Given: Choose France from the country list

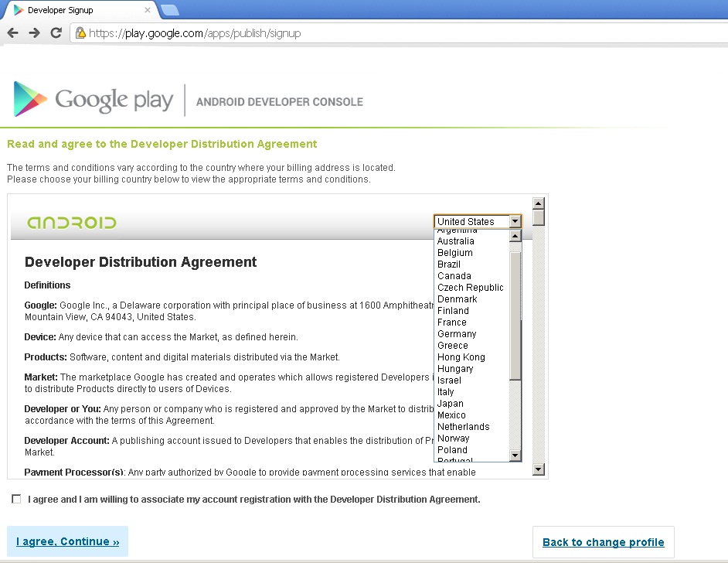Looking at the screenshot, I should pyautogui.click(x=471, y=322).
